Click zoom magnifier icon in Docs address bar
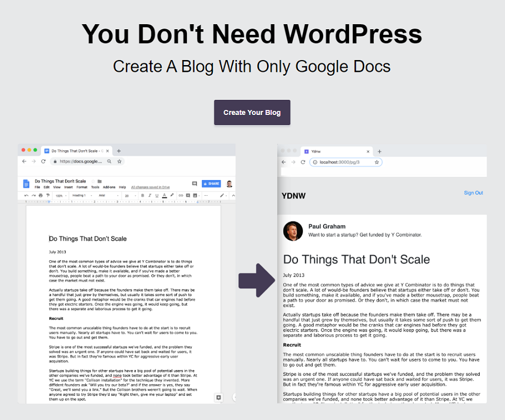 click(109, 161)
